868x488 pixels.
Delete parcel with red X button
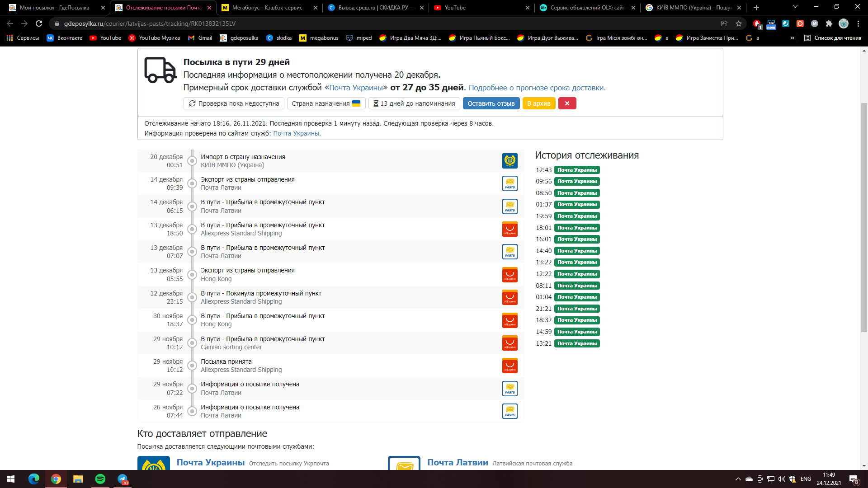567,103
